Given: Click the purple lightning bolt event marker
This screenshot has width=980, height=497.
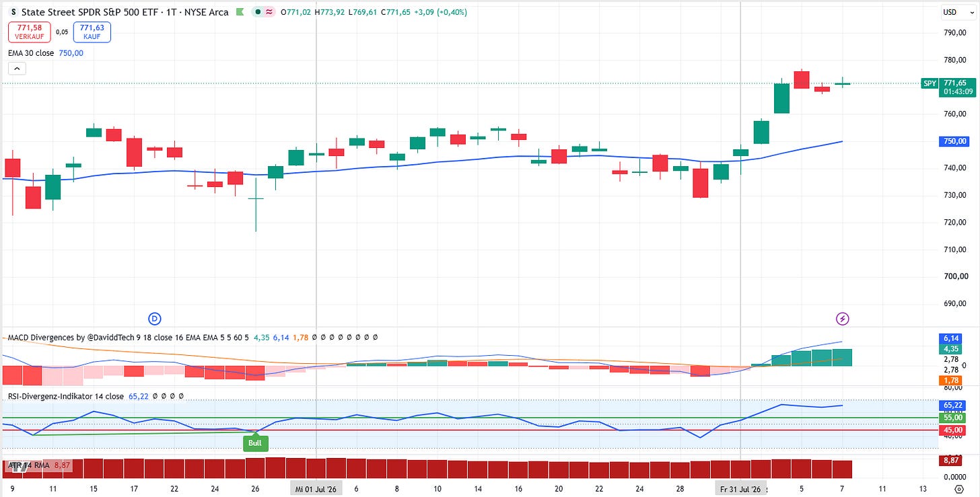Looking at the screenshot, I should click(842, 318).
